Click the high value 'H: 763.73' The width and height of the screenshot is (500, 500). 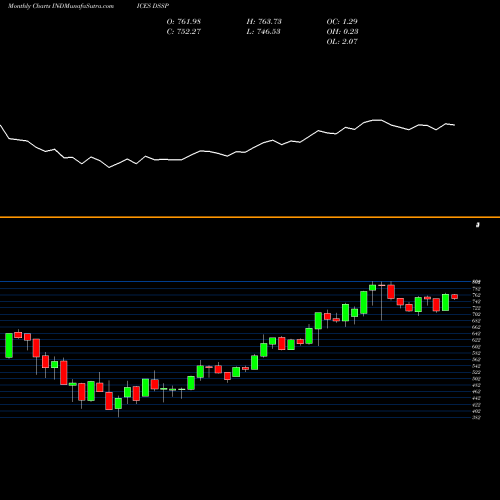(264, 21)
